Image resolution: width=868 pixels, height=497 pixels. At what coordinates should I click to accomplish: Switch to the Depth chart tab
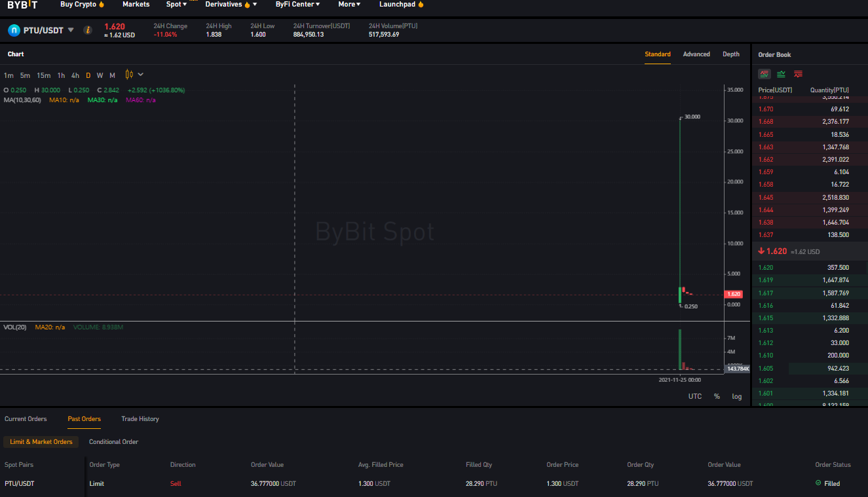731,54
